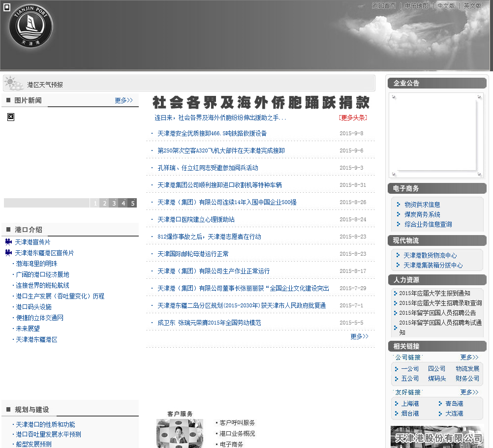The height and width of the screenshot is (448, 493).
Task: Open 客户呼叫服务 link
Action: click(237, 423)
